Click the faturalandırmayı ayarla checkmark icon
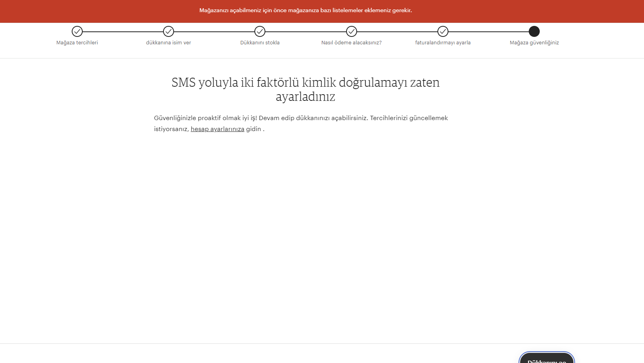The width and height of the screenshot is (644, 363). 443,31
